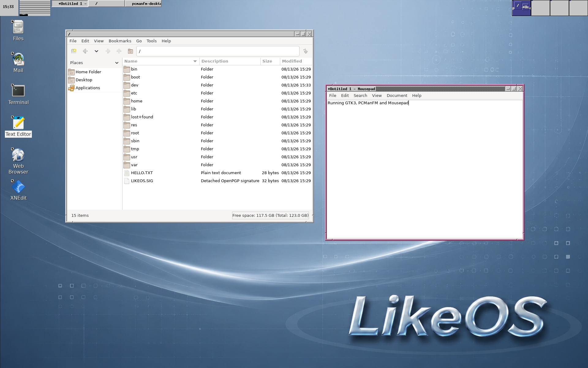Select the var folder icon
This screenshot has height=368, width=588.
127,165
